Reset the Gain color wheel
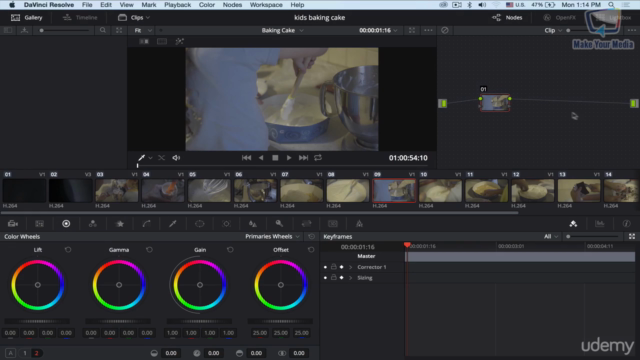This screenshot has width=640, height=360. click(x=230, y=249)
